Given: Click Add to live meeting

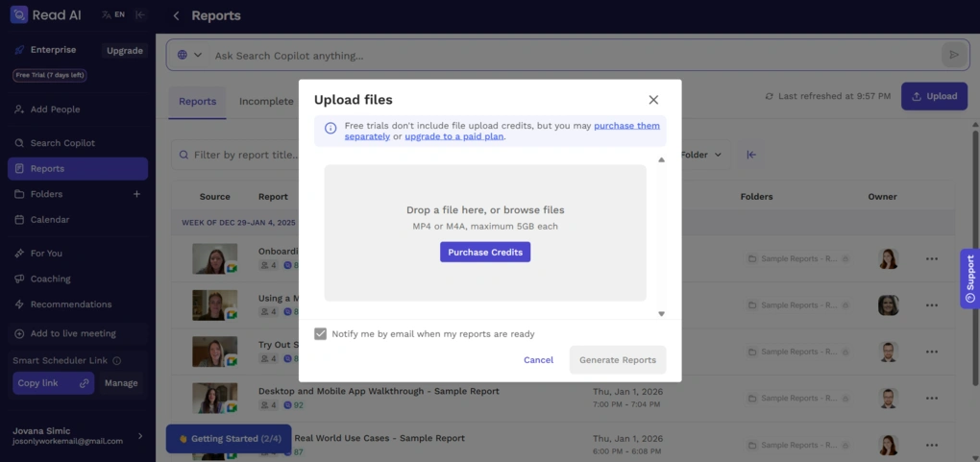Looking at the screenshot, I should (x=78, y=334).
